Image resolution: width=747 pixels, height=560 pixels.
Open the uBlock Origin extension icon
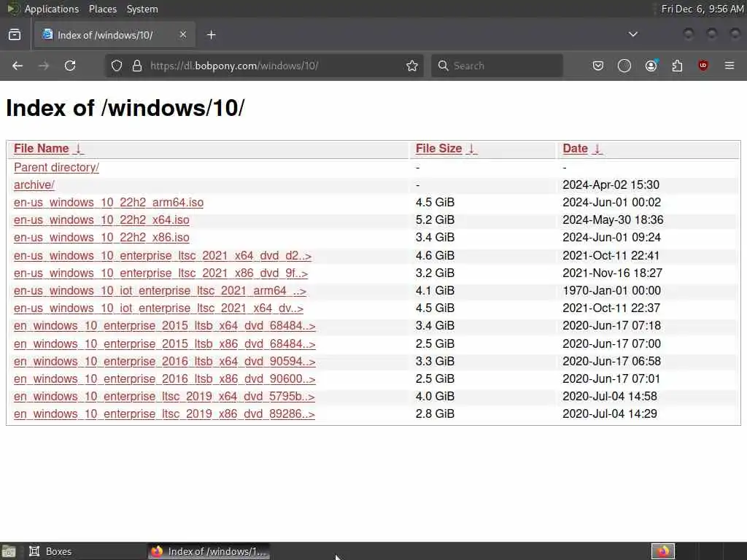click(x=703, y=66)
